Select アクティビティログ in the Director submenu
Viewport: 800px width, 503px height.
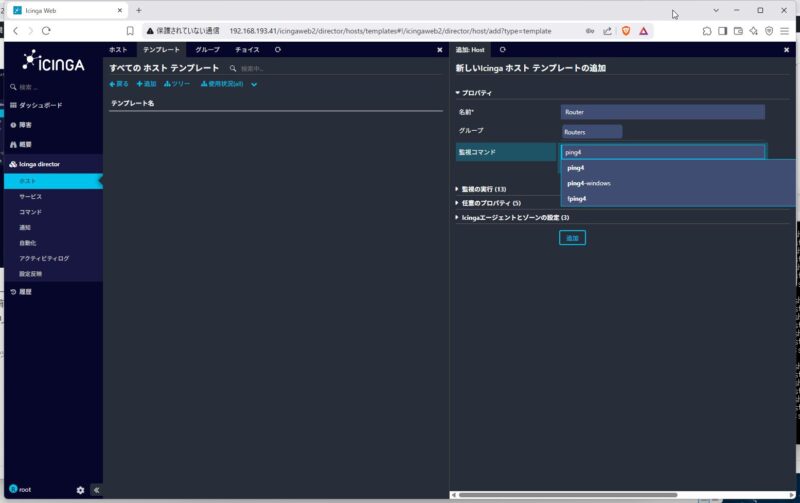pos(44,258)
